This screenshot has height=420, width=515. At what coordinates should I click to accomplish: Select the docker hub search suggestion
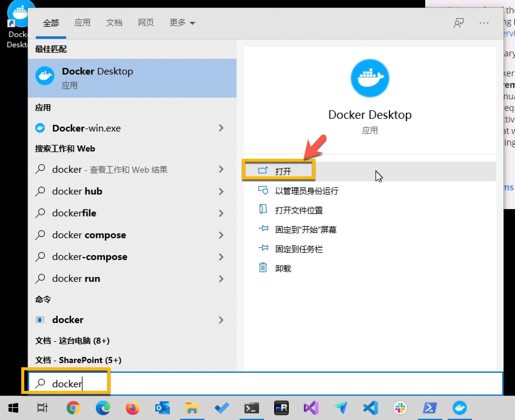[x=132, y=191]
